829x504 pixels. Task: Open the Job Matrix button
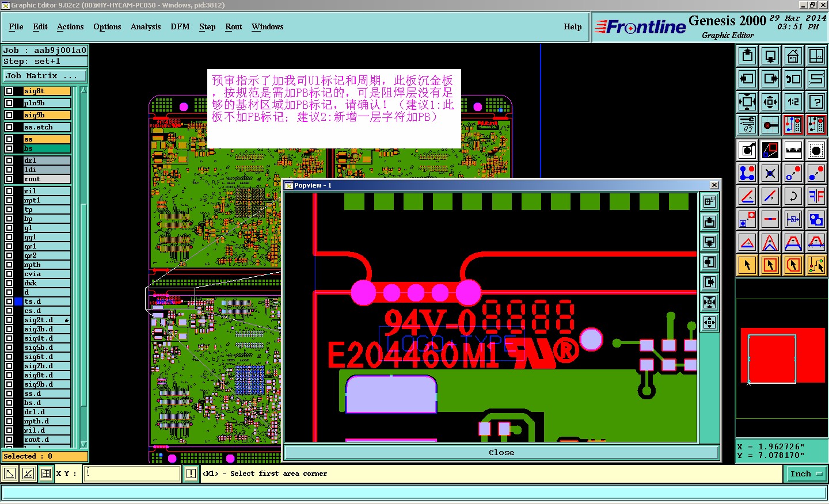point(45,75)
